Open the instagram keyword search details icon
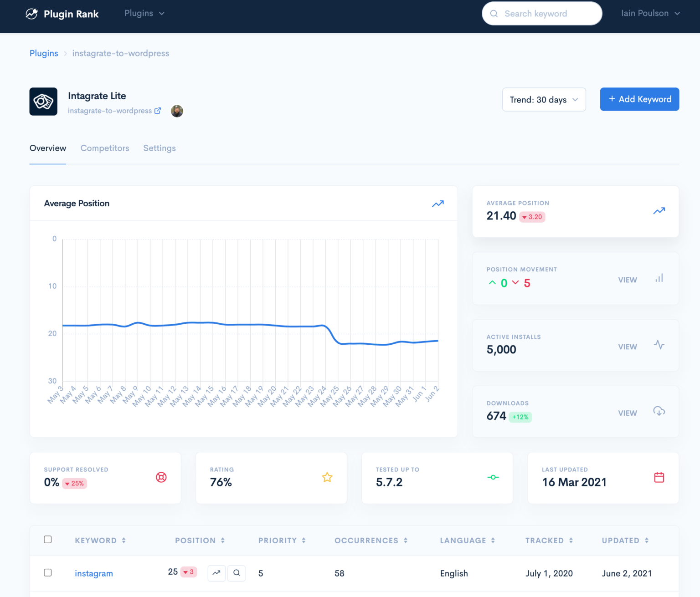This screenshot has width=700, height=597. coord(237,573)
